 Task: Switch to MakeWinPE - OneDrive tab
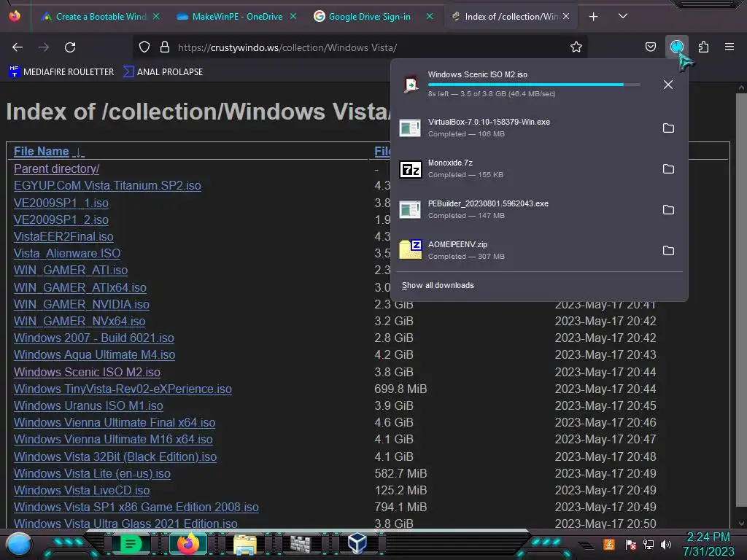(236, 16)
